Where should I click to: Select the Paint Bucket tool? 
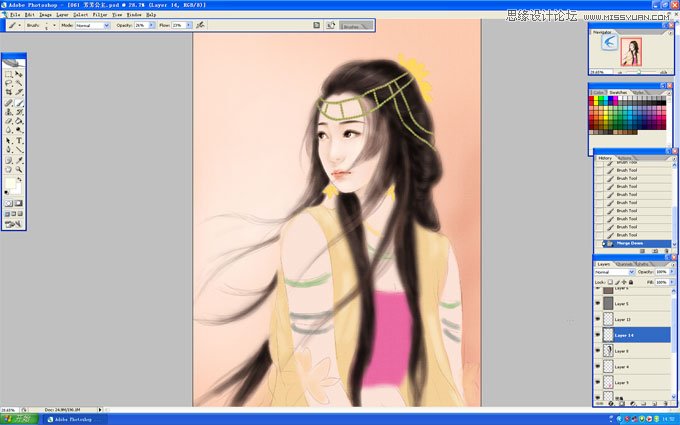click(19, 121)
